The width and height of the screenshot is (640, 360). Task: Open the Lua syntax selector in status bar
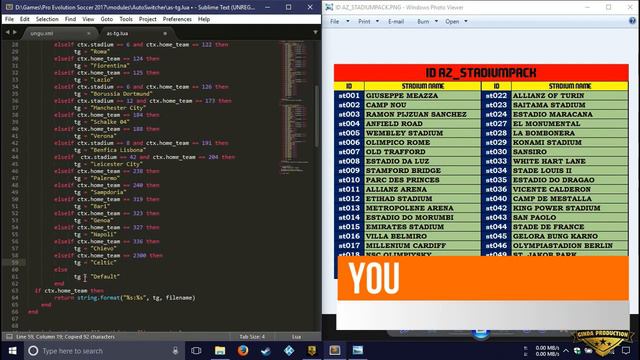point(296,337)
